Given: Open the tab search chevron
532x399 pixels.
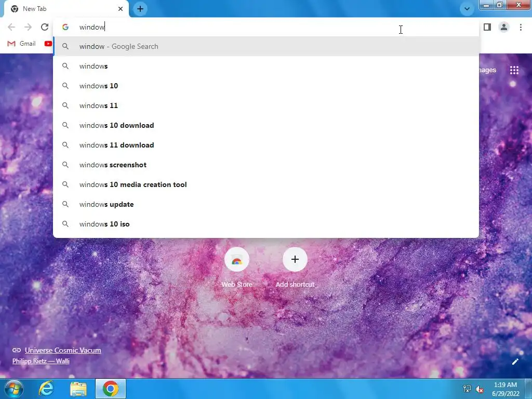Looking at the screenshot, I should [x=467, y=9].
